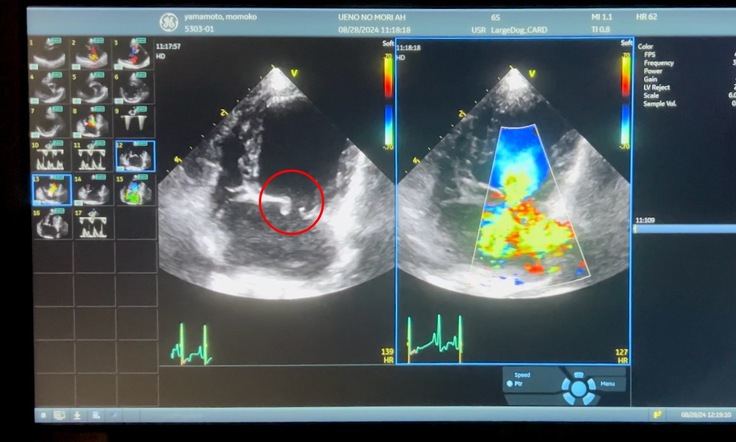The image size is (736, 442).
Task: Click the save-to-archive icon in bottom bar
Action: pos(95,414)
